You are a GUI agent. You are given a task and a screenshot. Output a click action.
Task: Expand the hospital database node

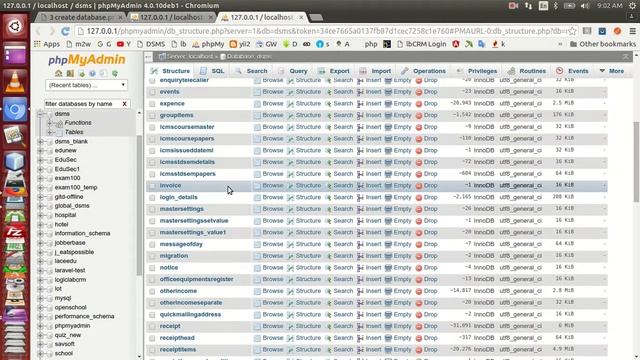click(40, 215)
